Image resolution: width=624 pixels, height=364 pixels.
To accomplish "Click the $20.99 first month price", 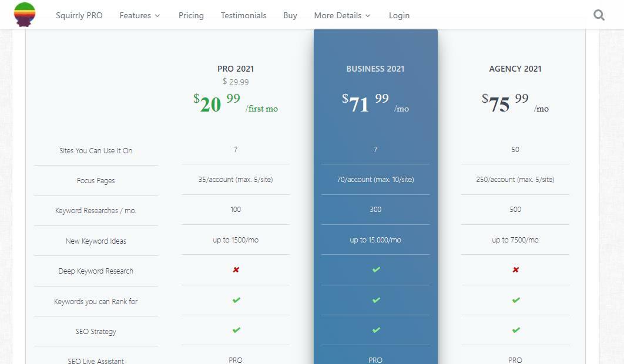I will [x=236, y=103].
